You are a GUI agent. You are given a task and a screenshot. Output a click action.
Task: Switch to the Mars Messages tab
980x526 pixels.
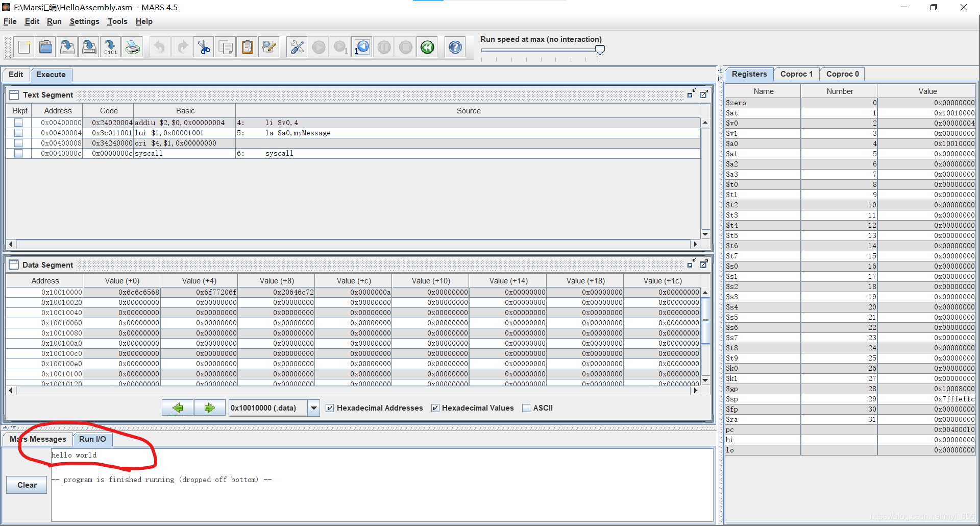tap(38, 439)
